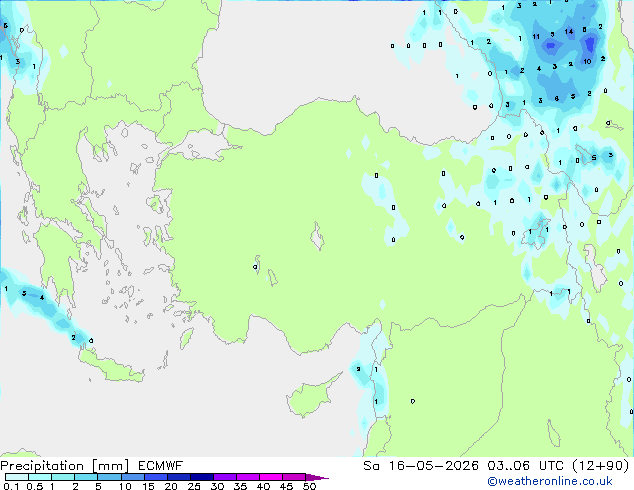
Task: Click the Precipitation [mm] ECMWF title
Action: tap(91, 466)
